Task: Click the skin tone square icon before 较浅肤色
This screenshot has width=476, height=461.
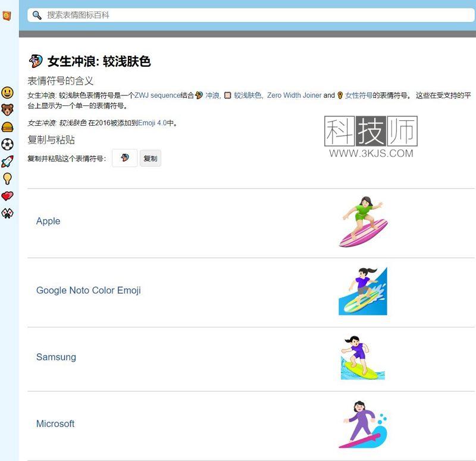Action: tap(228, 95)
